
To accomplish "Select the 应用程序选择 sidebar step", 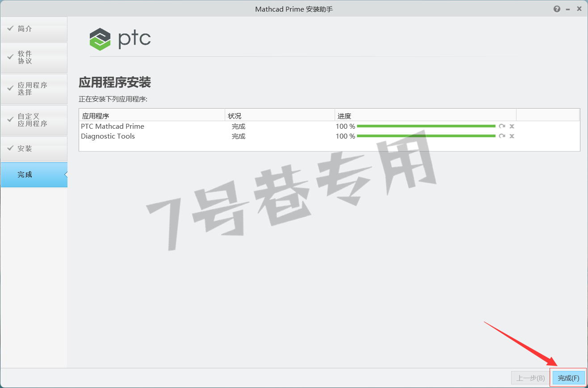I will [34, 89].
